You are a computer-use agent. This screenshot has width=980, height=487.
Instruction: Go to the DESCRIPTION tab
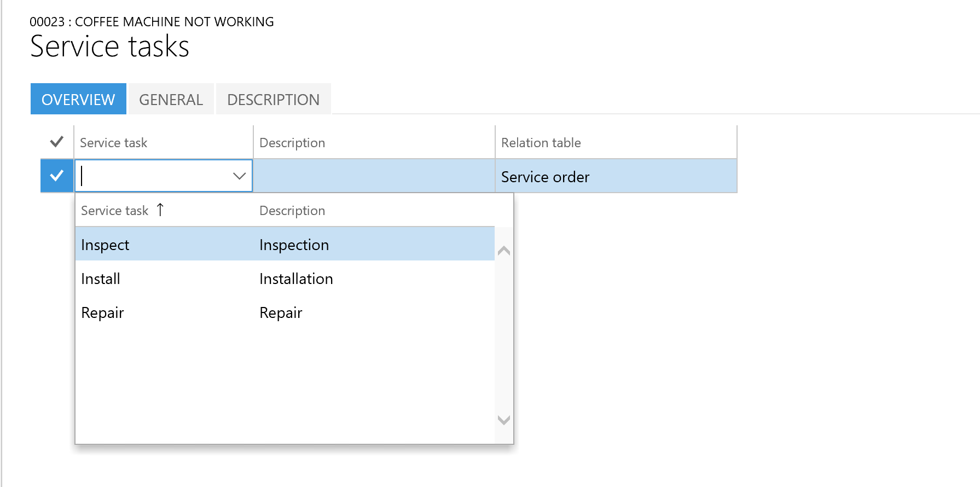273,99
